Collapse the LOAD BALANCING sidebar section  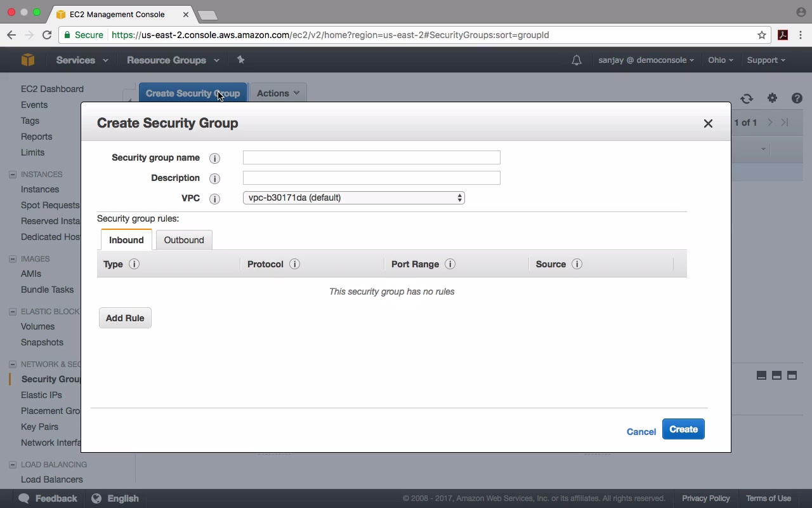tap(13, 465)
